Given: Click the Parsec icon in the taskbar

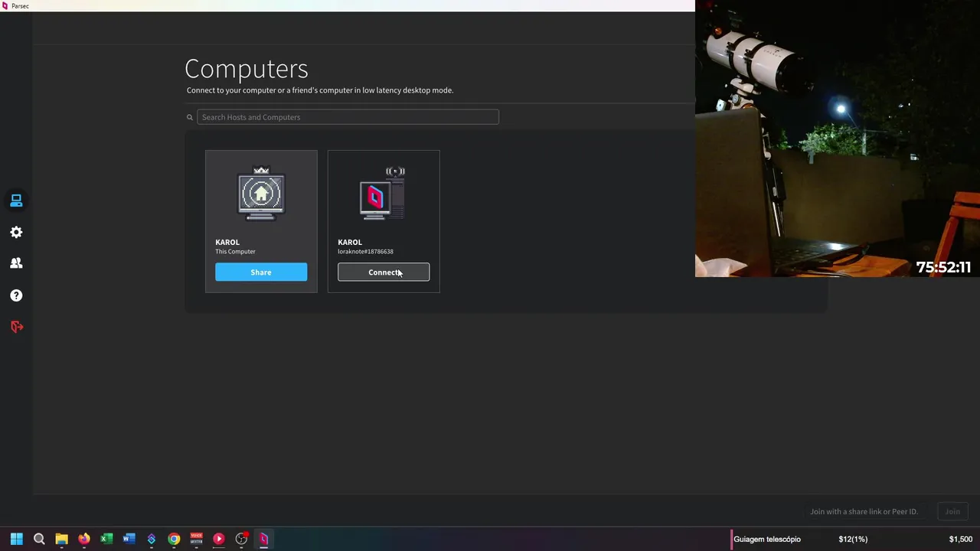Looking at the screenshot, I should coord(263,539).
